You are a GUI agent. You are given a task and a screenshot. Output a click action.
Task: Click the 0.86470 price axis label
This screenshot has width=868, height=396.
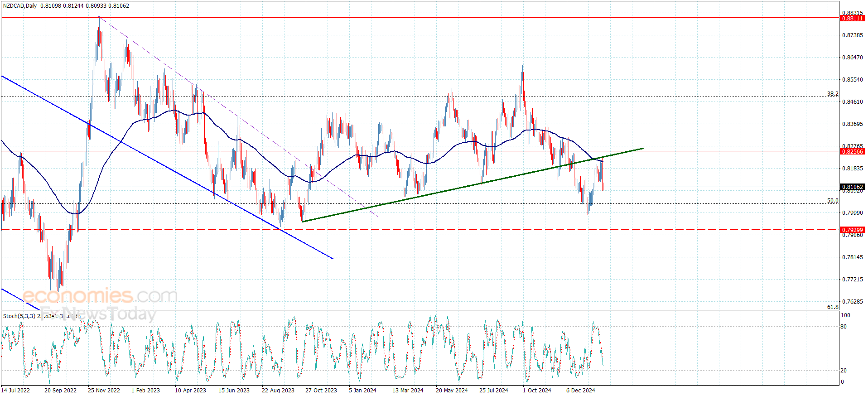(852, 58)
